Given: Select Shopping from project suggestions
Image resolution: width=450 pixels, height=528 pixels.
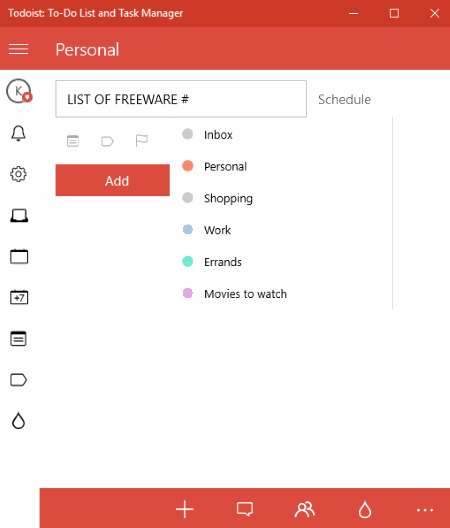Looking at the screenshot, I should pyautogui.click(x=282, y=198).
